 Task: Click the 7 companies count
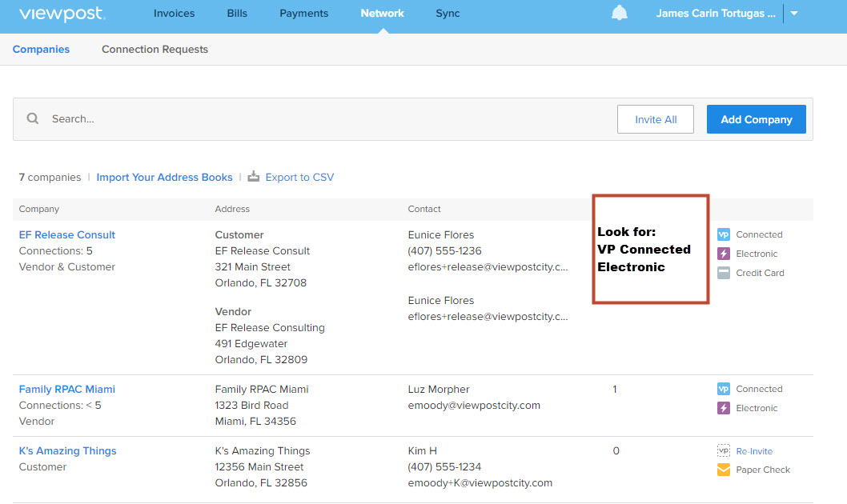pos(50,177)
